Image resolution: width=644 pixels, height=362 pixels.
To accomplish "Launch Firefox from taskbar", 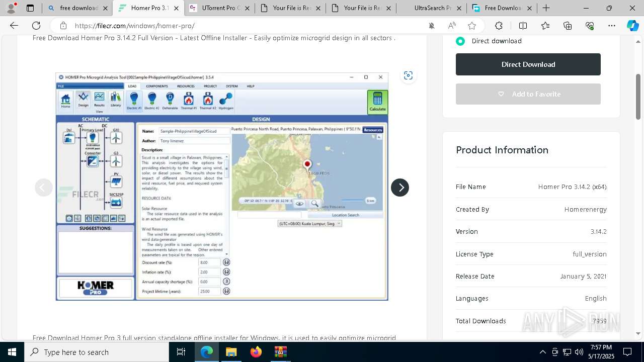I will [x=256, y=352].
